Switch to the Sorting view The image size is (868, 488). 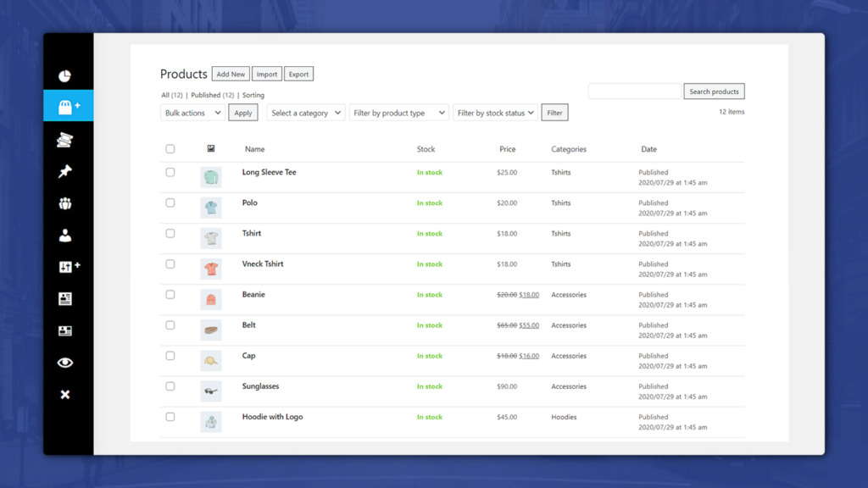point(253,95)
